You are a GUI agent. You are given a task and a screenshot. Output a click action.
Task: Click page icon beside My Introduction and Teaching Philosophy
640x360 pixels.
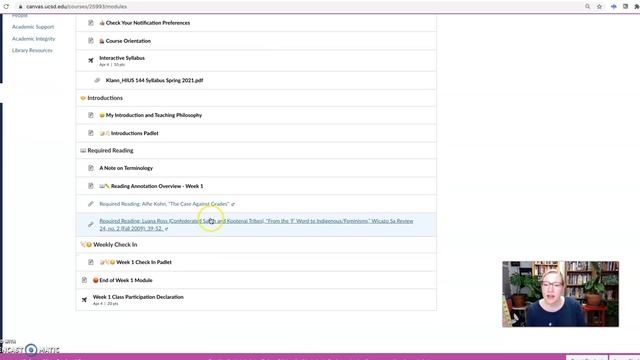pyautogui.click(x=91, y=115)
